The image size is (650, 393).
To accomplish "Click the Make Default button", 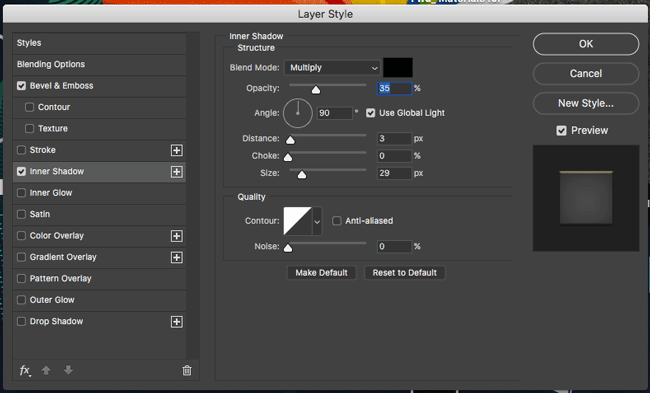I will tap(321, 273).
